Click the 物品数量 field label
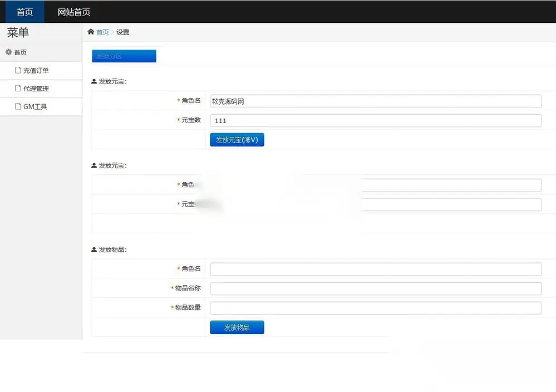This screenshot has height=392, width=556. [x=188, y=307]
